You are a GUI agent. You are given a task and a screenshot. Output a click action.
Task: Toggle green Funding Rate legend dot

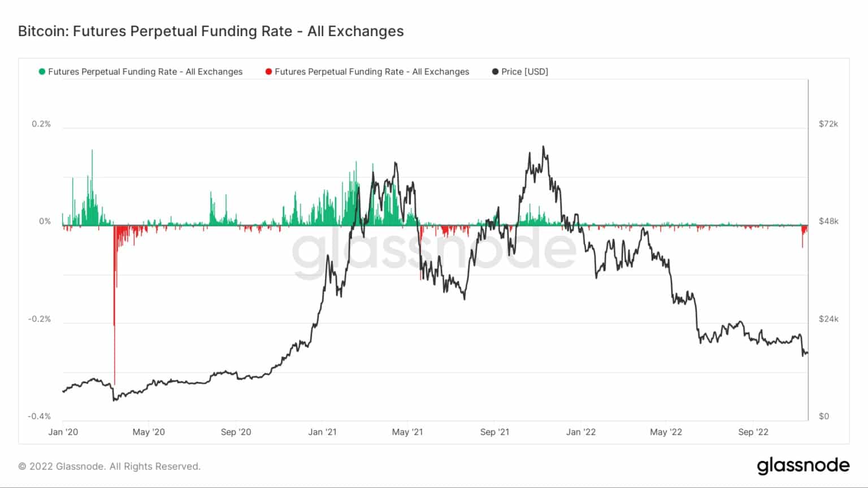pos(42,72)
